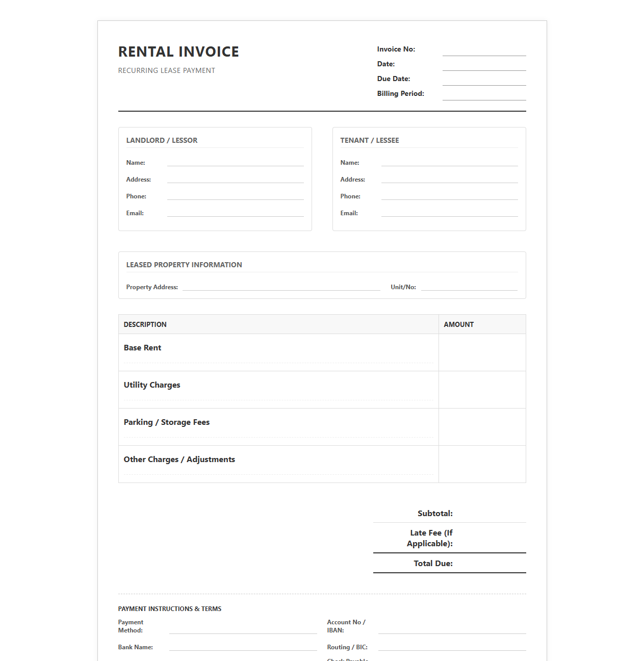644x661 pixels.
Task: Click the Other Charges / Adjustments label
Action: pyautogui.click(x=179, y=460)
